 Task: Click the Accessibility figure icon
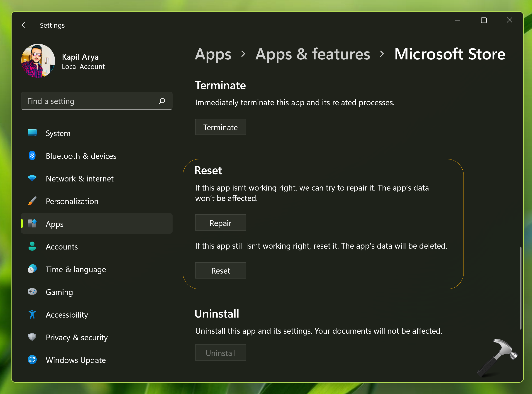(32, 314)
